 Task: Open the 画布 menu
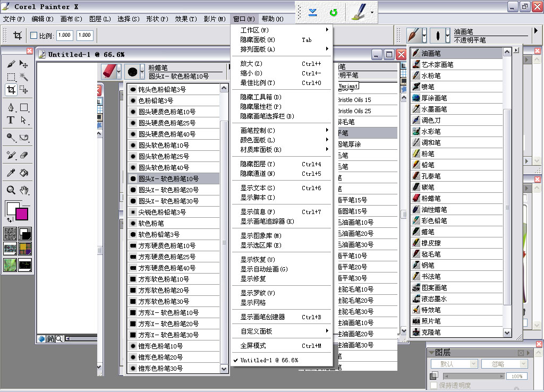(71, 19)
